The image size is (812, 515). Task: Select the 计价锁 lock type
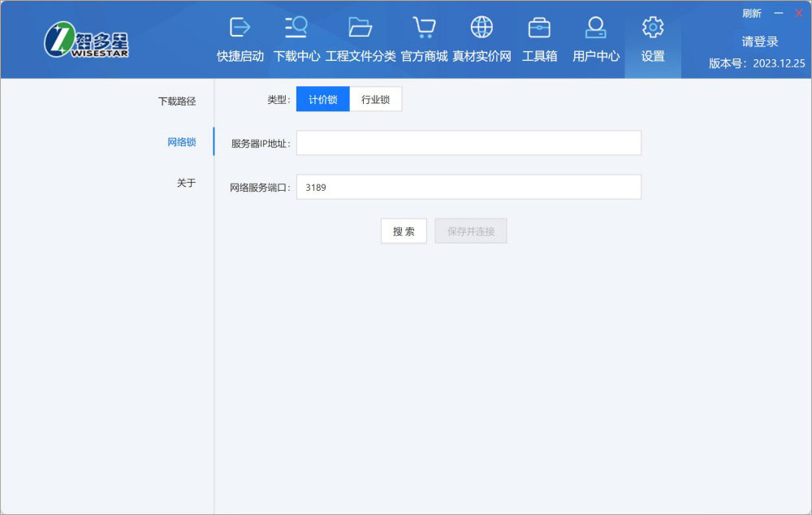[322, 100]
